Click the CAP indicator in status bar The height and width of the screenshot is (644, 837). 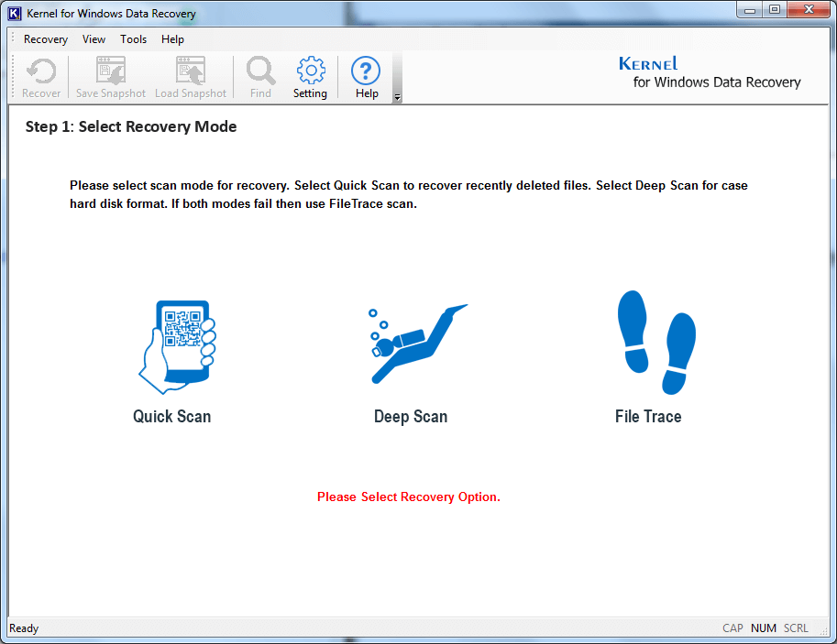click(x=732, y=628)
